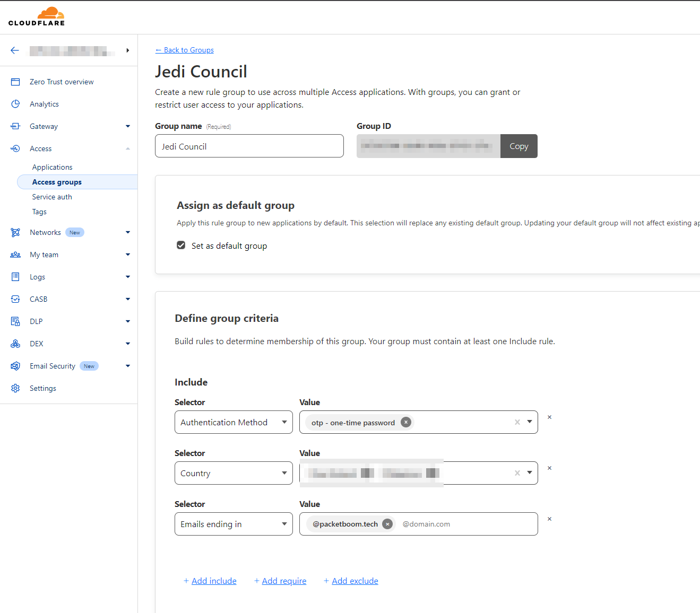The width and height of the screenshot is (700, 613).
Task: Uncheck Set as default group checkbox
Action: [x=181, y=246]
